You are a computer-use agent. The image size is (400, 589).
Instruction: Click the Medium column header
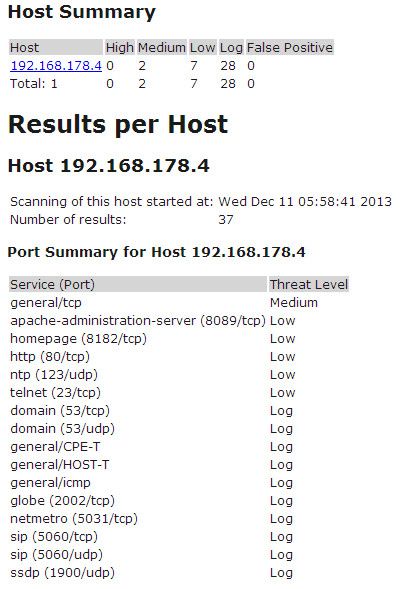click(162, 47)
